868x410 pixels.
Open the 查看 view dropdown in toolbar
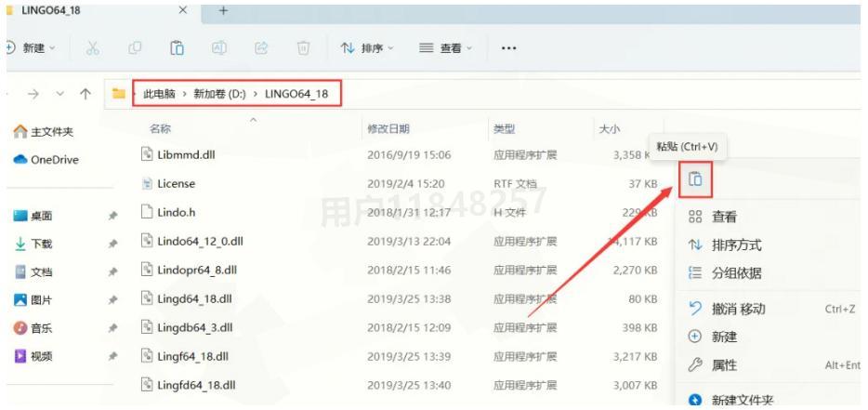tap(446, 48)
